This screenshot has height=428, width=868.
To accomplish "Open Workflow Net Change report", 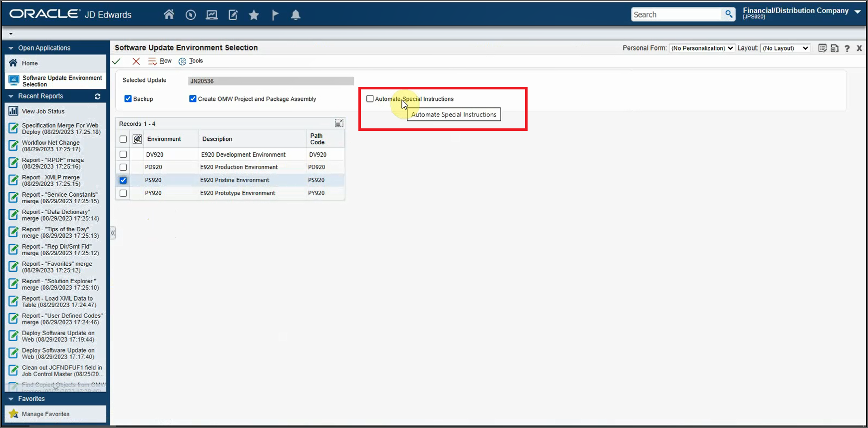I will tap(55, 146).
